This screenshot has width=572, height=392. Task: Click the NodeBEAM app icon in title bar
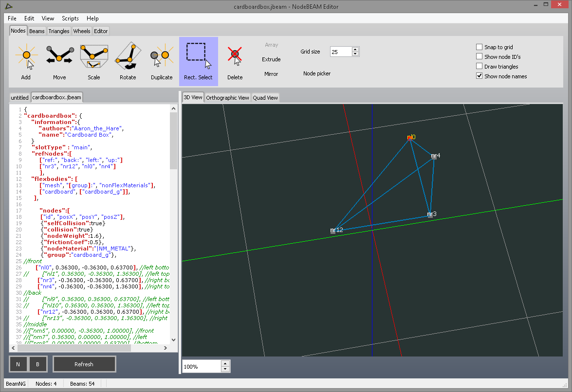[x=10, y=6]
